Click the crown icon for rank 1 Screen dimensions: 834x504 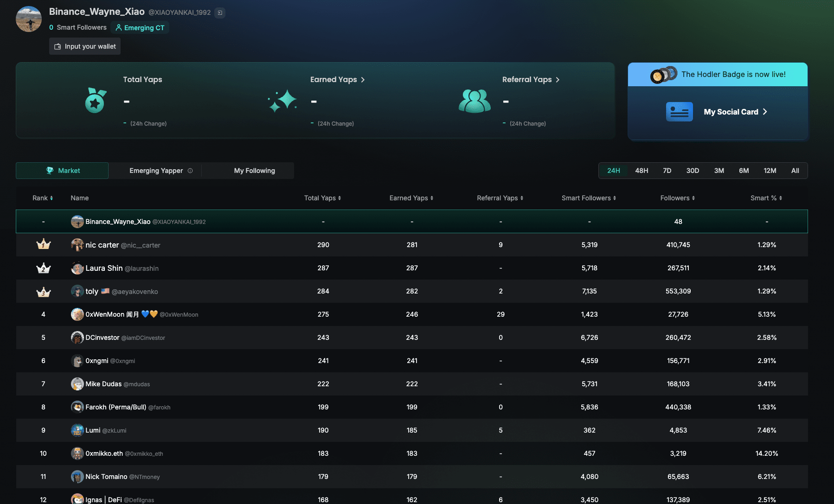click(x=44, y=244)
